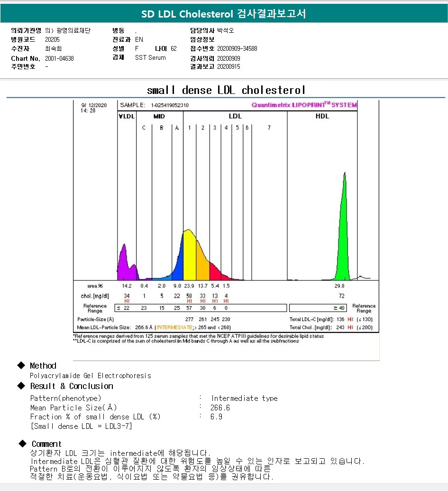
Task: Select the specimen type "SST Serum"
Action: pos(150,57)
